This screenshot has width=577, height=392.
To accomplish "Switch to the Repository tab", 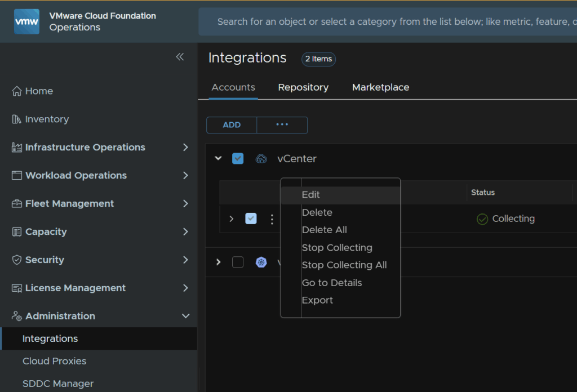I will (x=303, y=87).
